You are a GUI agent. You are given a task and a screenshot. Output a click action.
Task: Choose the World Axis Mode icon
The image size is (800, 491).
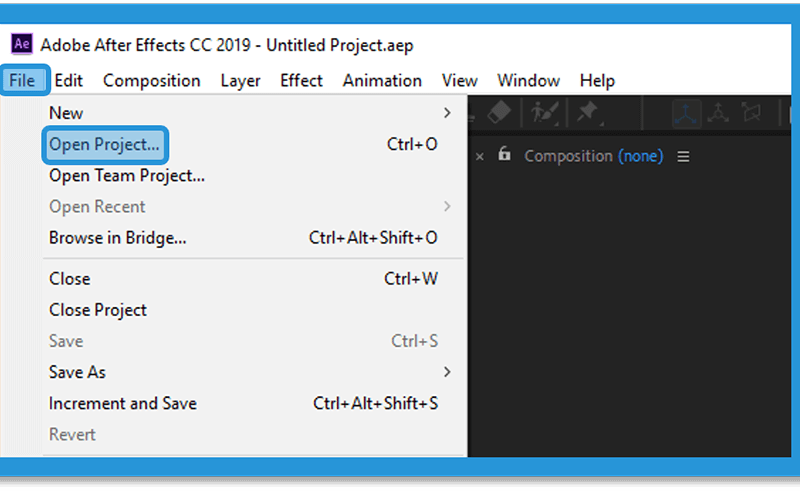[718, 113]
